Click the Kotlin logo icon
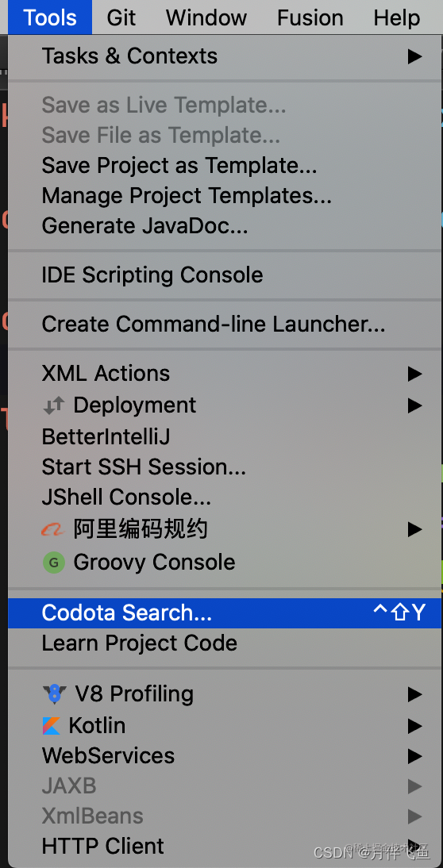This screenshot has width=443, height=868. click(52, 726)
